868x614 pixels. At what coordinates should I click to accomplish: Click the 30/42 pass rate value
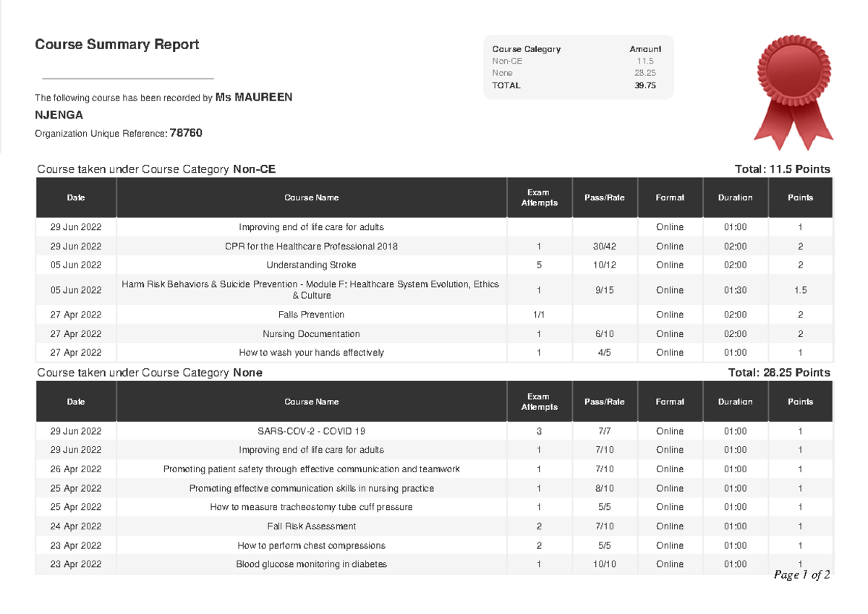[605, 246]
